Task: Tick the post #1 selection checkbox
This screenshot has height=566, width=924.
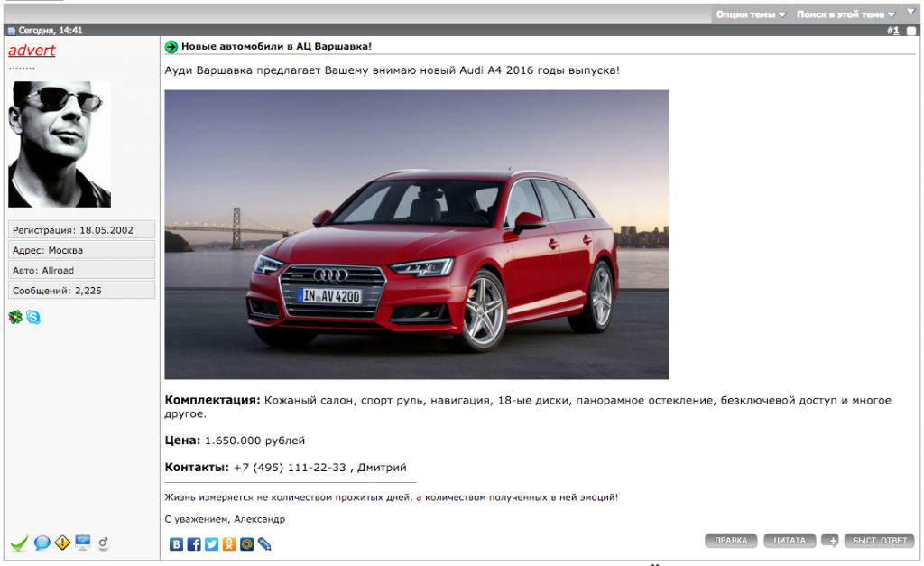Action: pos(911,31)
